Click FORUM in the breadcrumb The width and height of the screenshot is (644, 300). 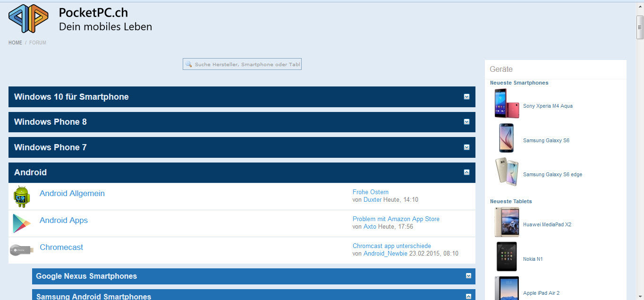click(38, 43)
